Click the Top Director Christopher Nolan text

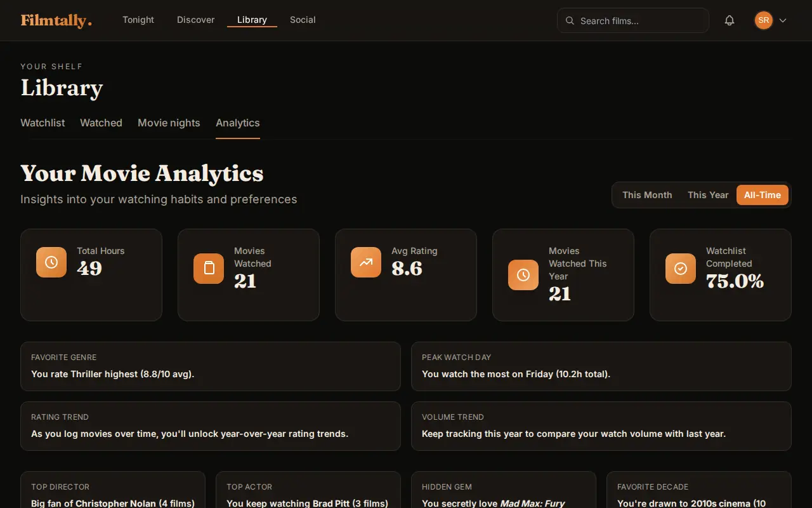point(113,503)
